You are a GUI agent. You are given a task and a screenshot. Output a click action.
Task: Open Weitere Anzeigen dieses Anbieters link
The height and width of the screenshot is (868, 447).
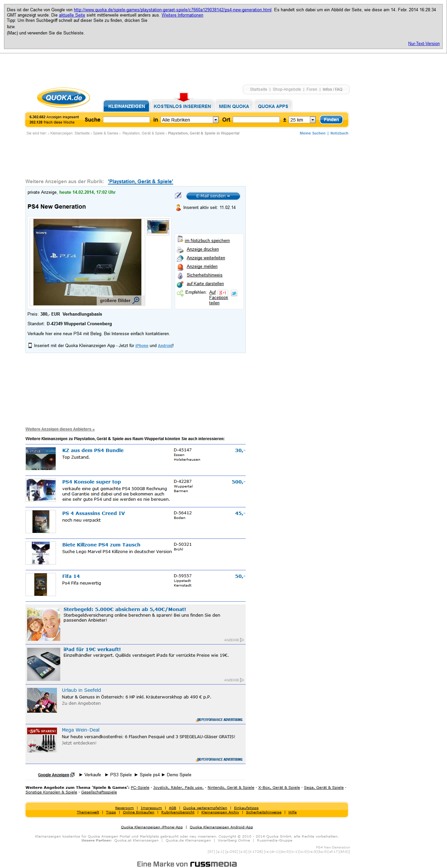(x=60, y=429)
